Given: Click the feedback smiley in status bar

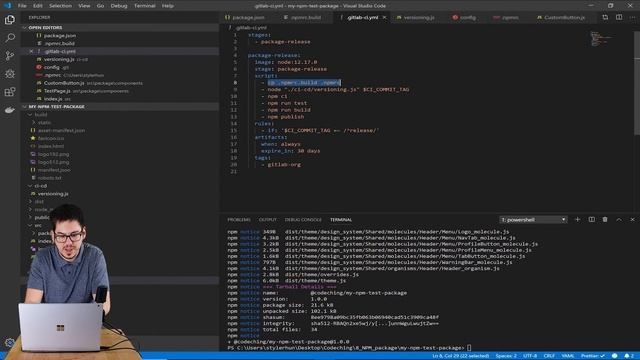Looking at the screenshot, I should (614, 356).
